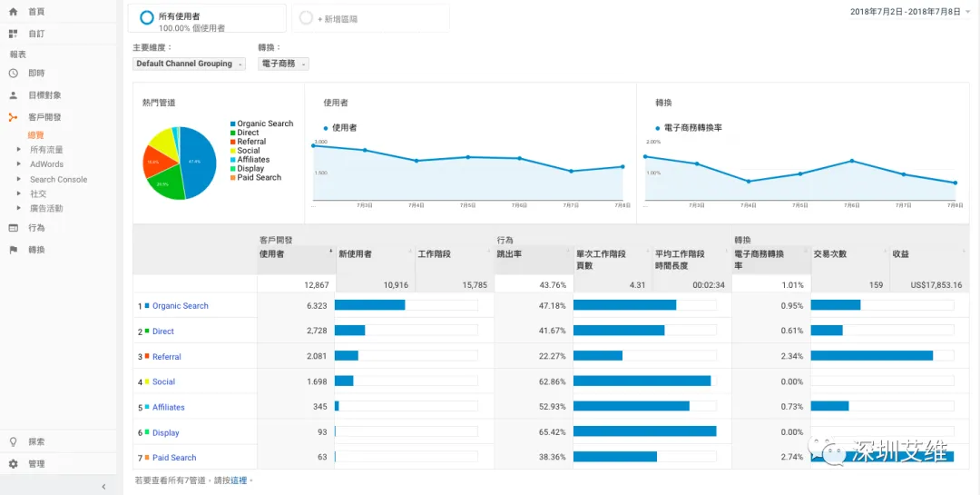Click the Paid Search legend color square
This screenshot has width=980, height=495.
[x=233, y=178]
